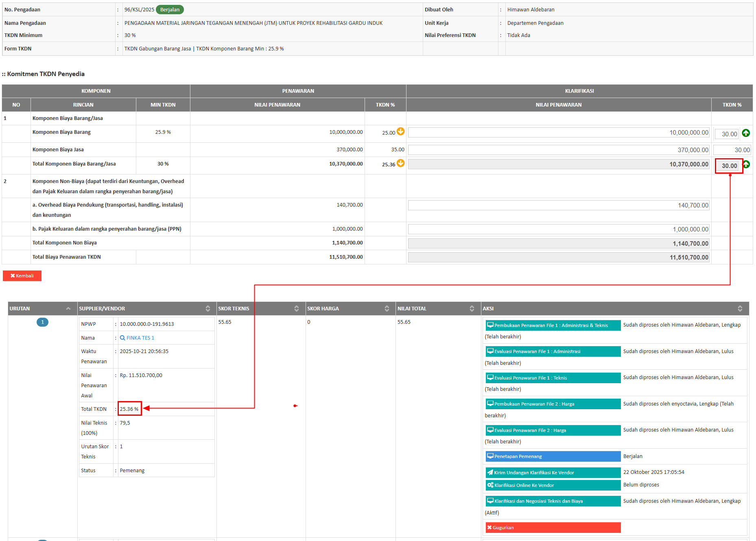Open Klarifikasi dan Negosiasi Teknis dan Biaya
This screenshot has height=541, width=756.
point(553,501)
